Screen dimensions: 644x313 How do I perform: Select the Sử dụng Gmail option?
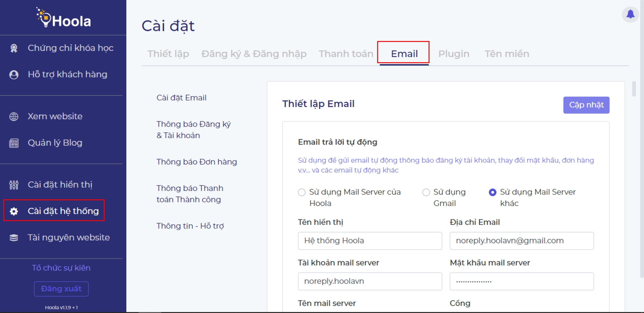point(426,192)
